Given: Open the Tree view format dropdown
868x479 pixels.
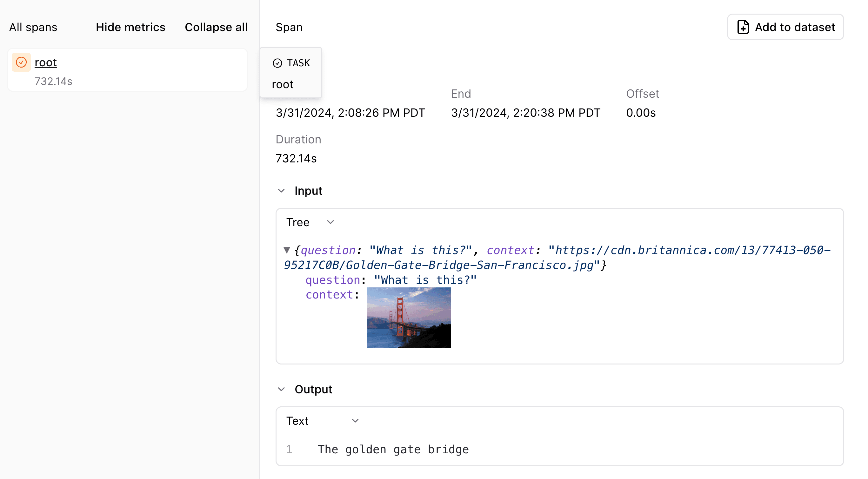Looking at the screenshot, I should (x=310, y=222).
